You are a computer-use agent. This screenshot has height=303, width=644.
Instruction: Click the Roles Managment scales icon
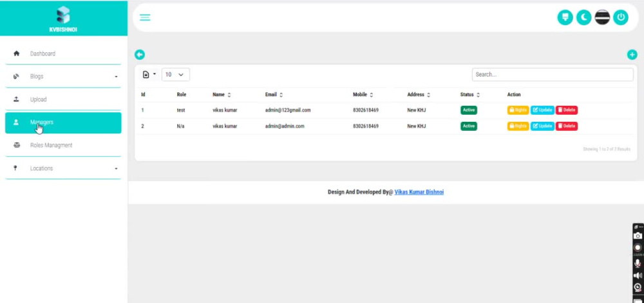tap(17, 145)
